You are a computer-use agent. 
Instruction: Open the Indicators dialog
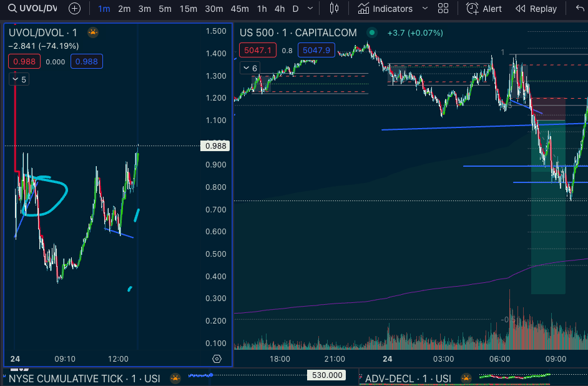pyautogui.click(x=385, y=9)
